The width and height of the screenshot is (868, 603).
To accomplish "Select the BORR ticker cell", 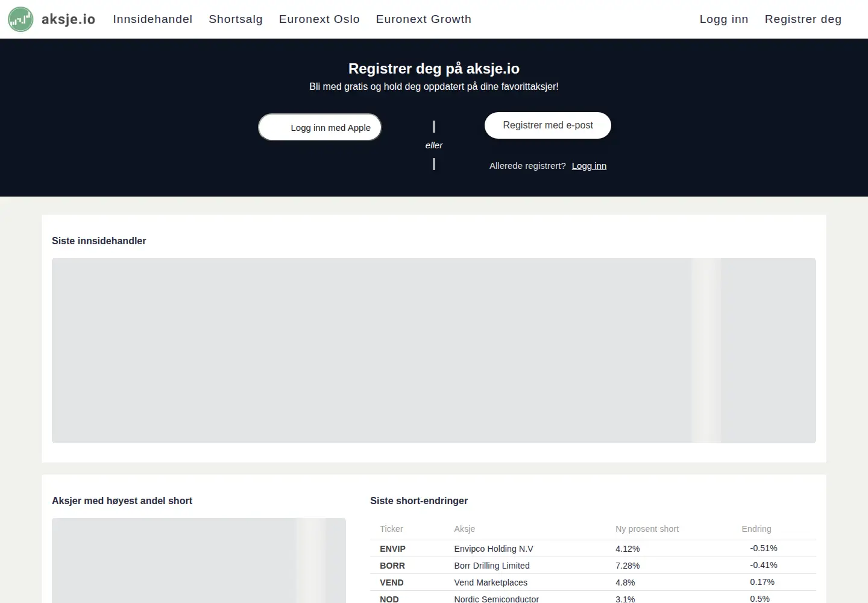I will point(392,566).
